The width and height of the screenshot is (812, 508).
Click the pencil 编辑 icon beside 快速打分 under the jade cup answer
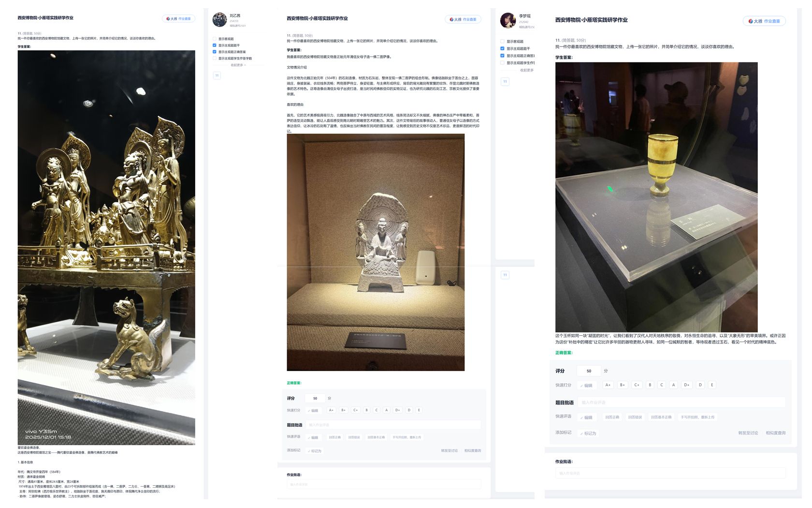pyautogui.click(x=586, y=386)
